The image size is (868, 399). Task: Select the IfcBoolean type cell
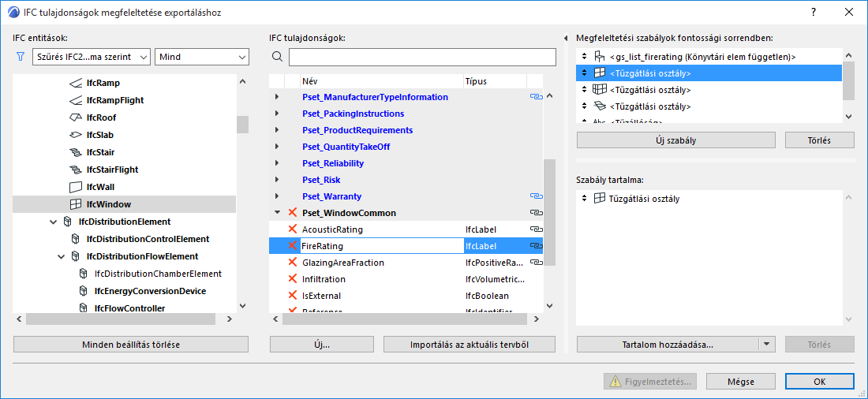495,296
